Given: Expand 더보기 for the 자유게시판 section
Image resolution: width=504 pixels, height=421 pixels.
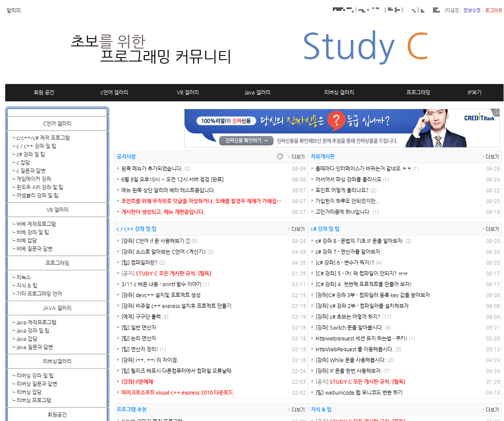Looking at the screenshot, I should (491, 157).
